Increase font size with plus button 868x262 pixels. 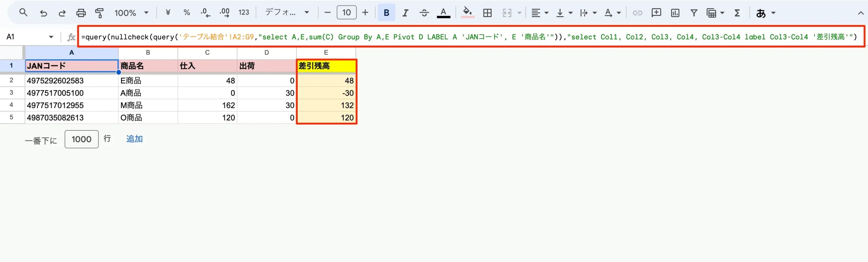[x=365, y=13]
